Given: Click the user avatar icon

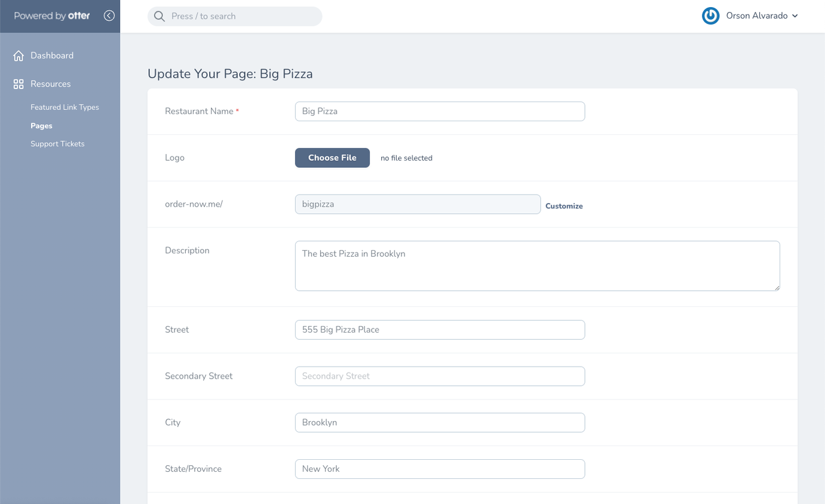Looking at the screenshot, I should point(710,16).
